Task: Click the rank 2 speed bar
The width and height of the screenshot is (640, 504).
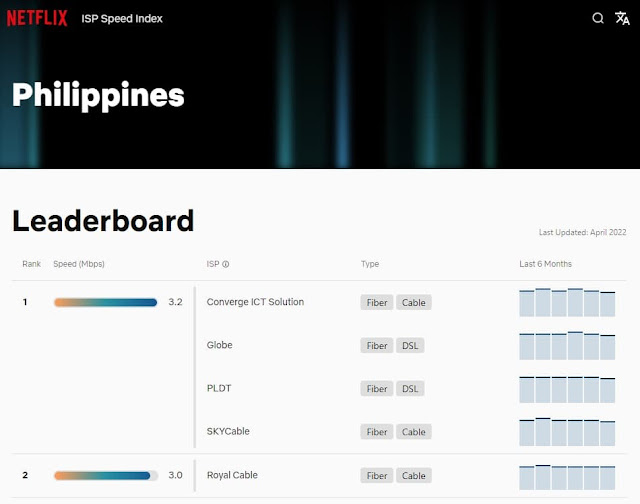Action: [x=106, y=475]
